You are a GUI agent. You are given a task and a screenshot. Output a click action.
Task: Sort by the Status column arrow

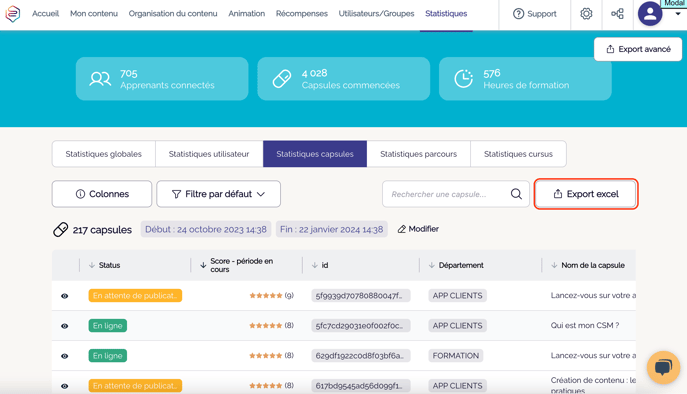92,265
